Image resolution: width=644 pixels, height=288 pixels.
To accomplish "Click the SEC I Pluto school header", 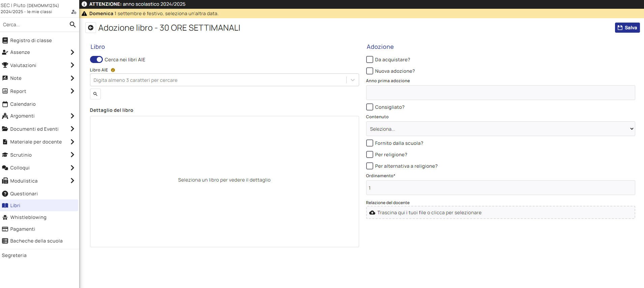I will click(30, 6).
